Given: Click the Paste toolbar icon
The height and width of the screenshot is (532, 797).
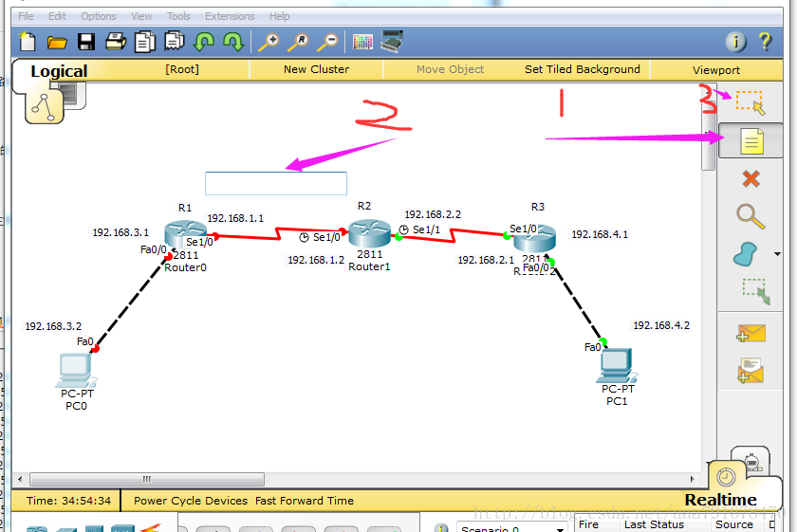Looking at the screenshot, I should click(x=175, y=42).
